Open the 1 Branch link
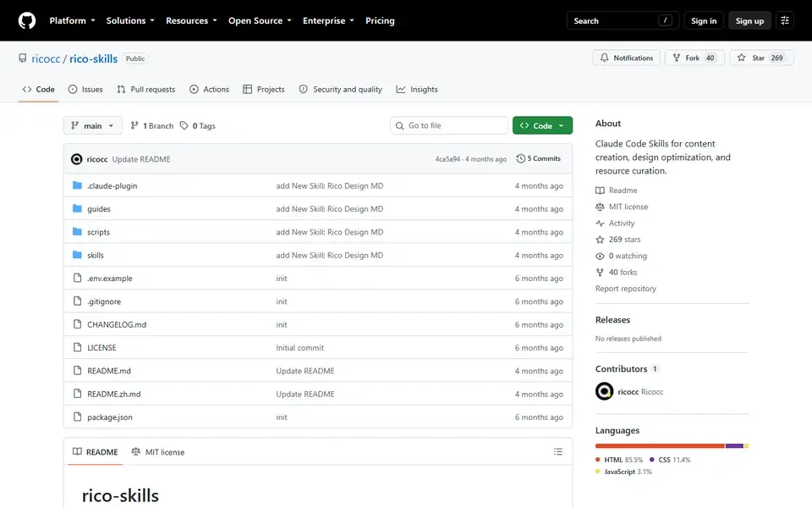812x508 pixels. tap(152, 125)
